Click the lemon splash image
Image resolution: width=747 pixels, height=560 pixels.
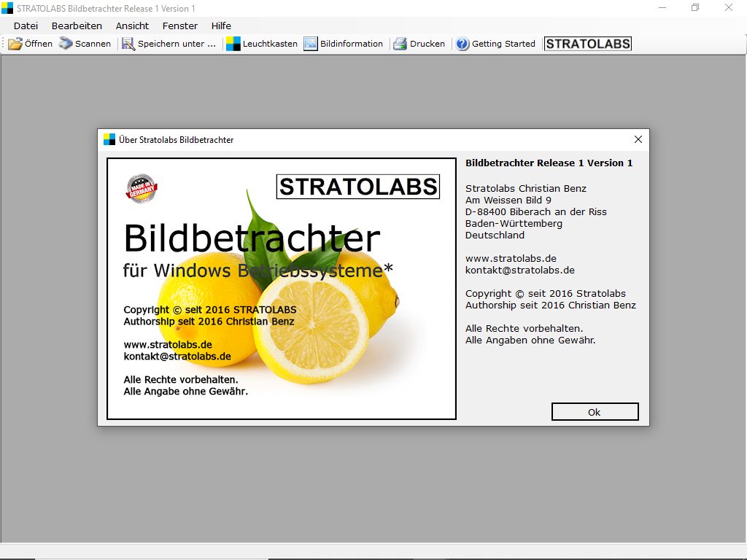282,289
